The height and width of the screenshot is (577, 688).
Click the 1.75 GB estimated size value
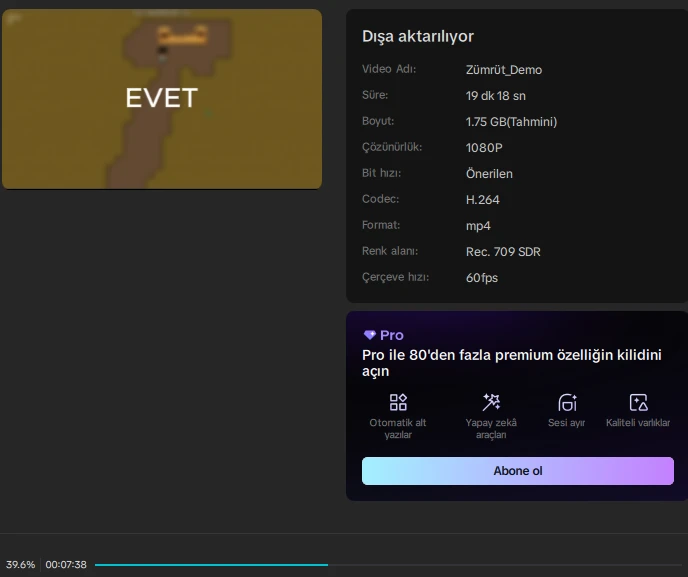[511, 122]
